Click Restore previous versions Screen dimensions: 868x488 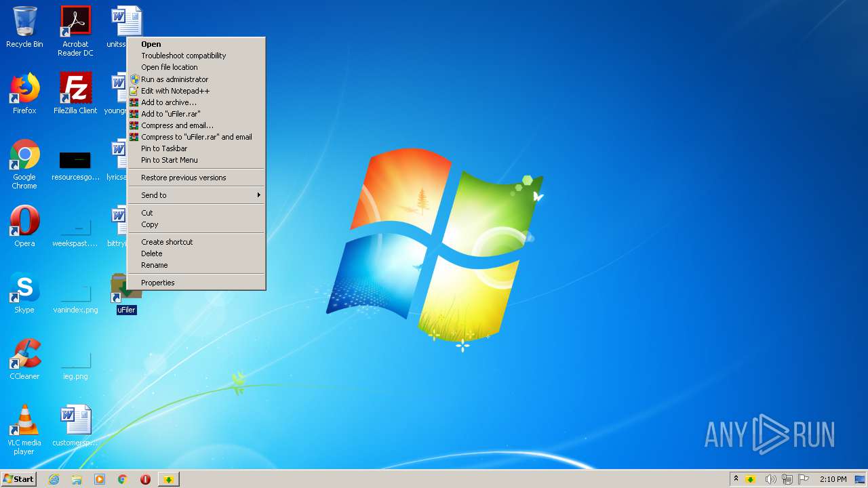point(197,178)
